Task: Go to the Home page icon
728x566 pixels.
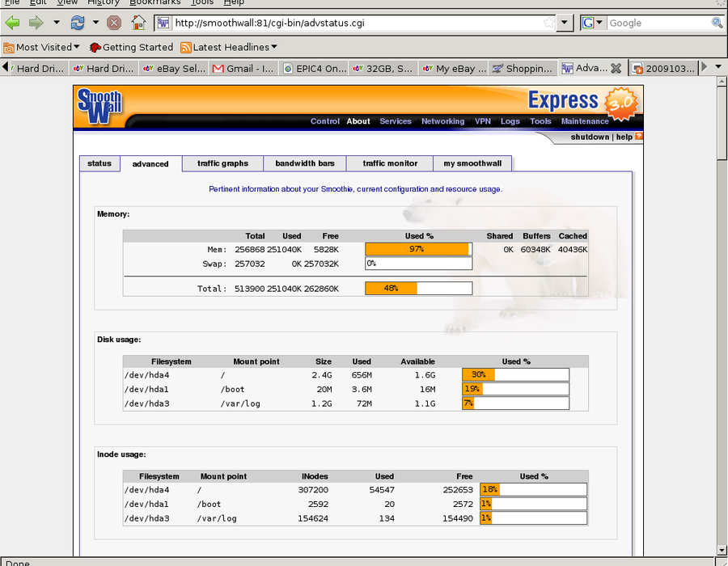Action: click(138, 23)
